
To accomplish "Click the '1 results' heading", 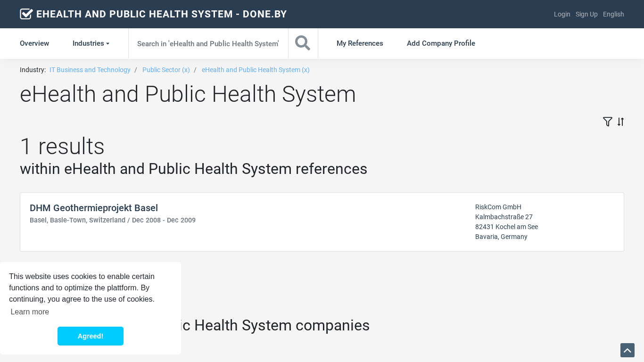I will click(x=62, y=146).
